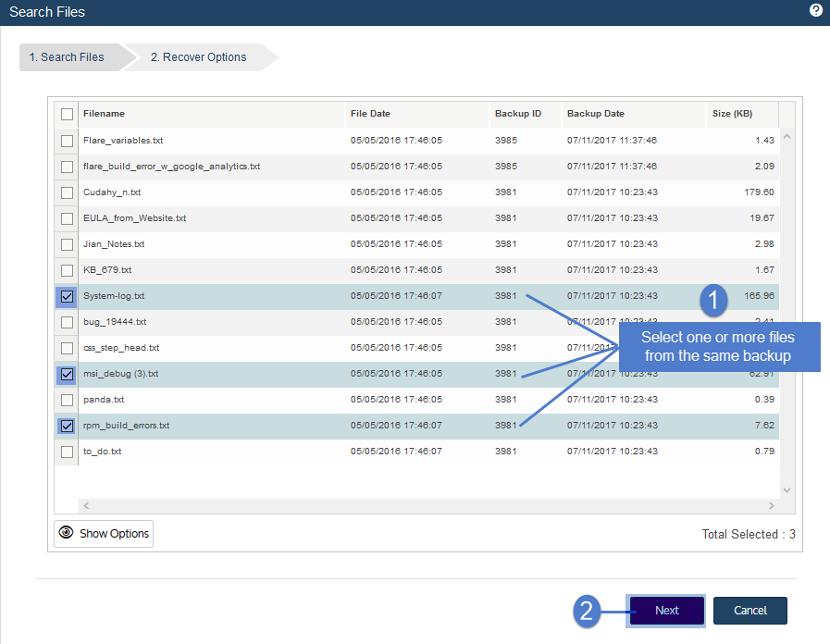Click file date of to_do.txt row
The height and width of the screenshot is (644, 830).
tap(396, 452)
